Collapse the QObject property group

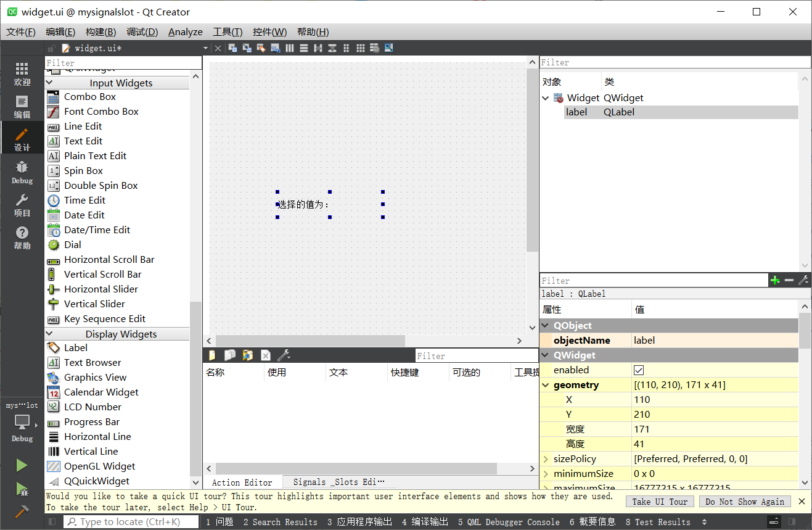coord(546,326)
